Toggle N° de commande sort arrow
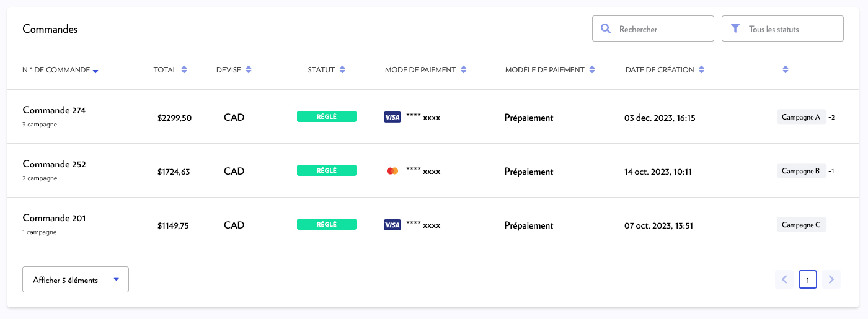This screenshot has height=319, width=868. 95,71
